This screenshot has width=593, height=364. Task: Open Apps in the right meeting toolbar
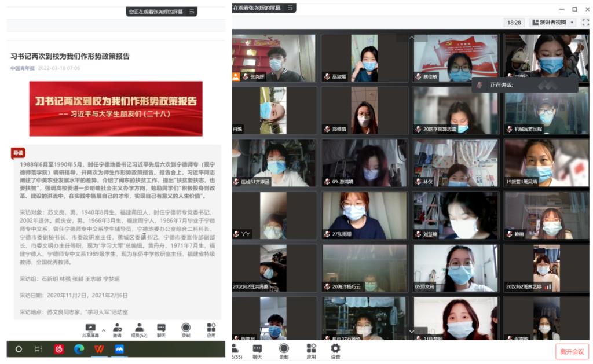(x=311, y=351)
